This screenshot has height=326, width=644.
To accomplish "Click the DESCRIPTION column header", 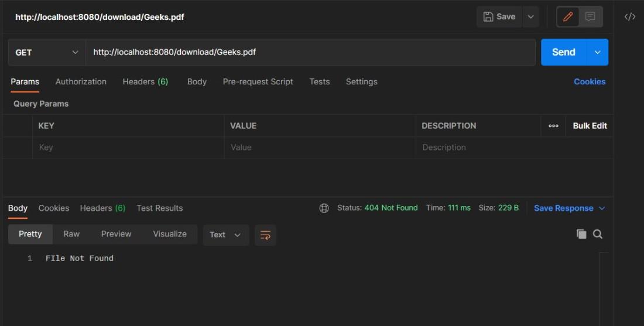I will point(449,126).
